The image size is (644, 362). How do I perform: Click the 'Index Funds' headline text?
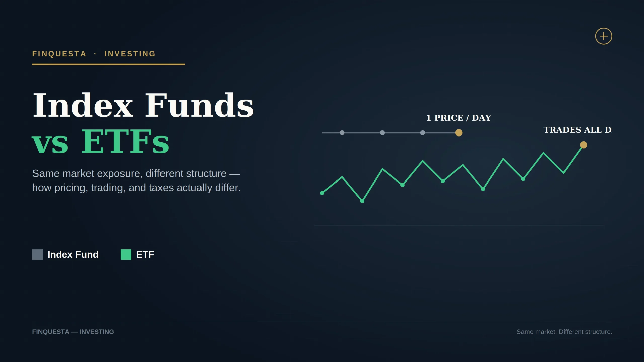click(143, 105)
